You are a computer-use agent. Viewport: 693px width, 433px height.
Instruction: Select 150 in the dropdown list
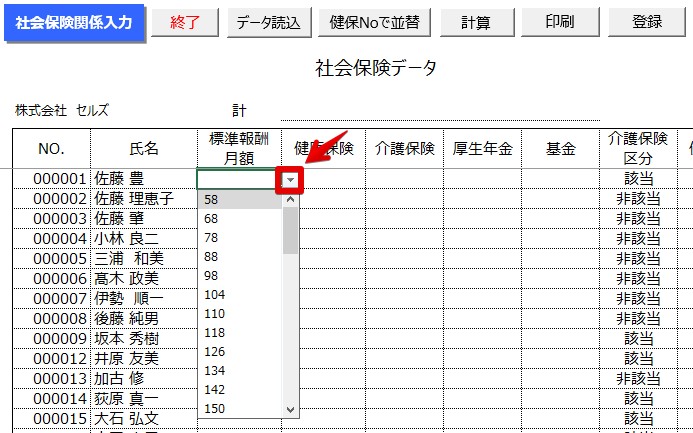(240, 408)
